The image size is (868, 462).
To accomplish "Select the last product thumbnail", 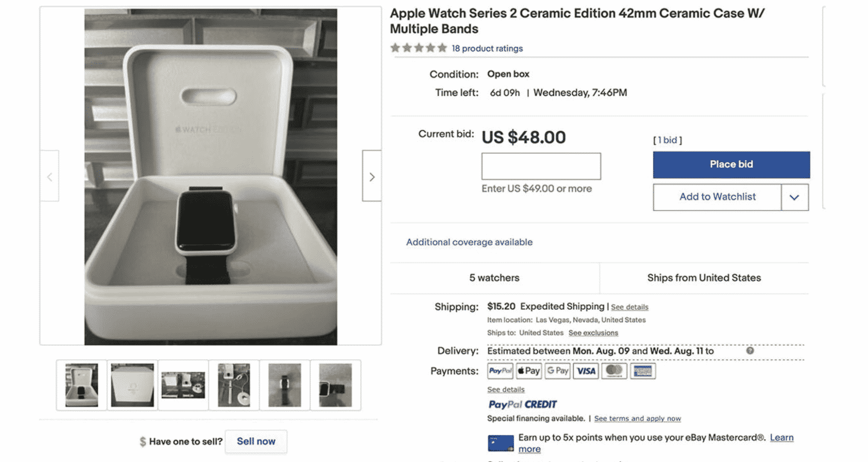I will 335,385.
